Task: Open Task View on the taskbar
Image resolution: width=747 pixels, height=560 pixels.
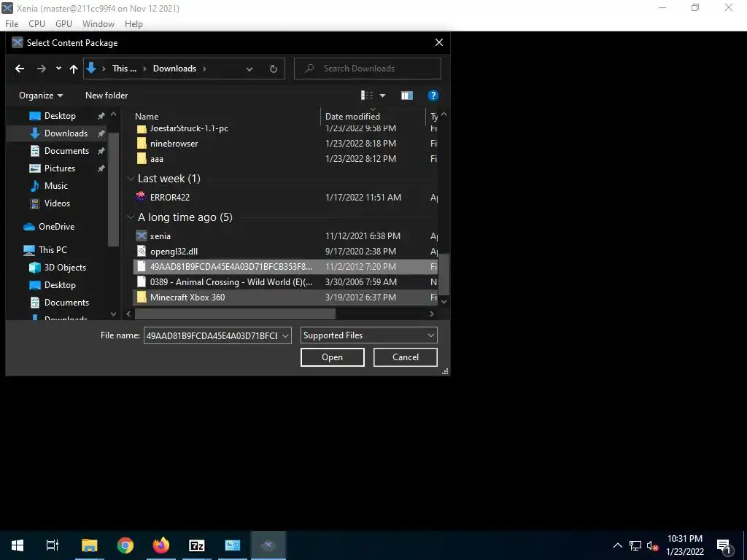Action: pos(53,545)
